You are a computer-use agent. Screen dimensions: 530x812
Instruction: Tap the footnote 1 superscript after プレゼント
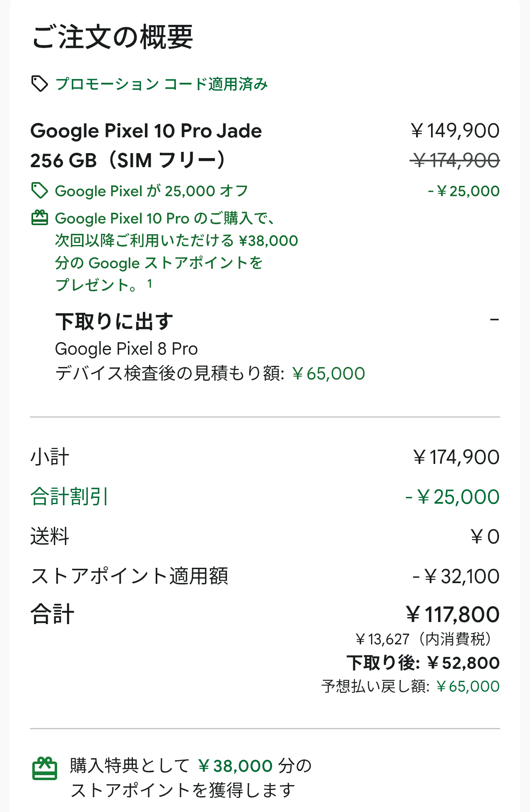(149, 283)
